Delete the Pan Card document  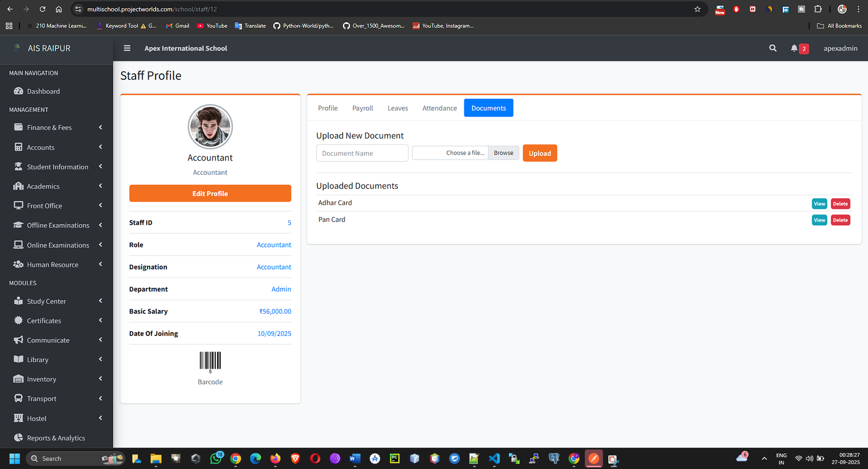click(840, 220)
